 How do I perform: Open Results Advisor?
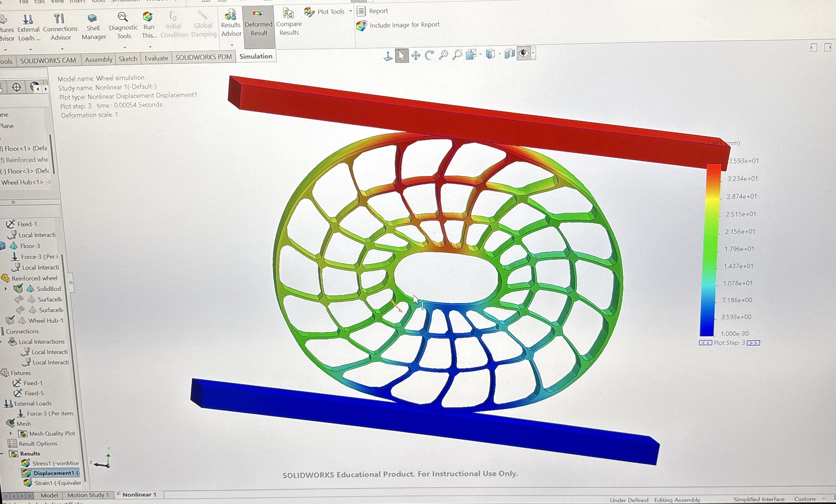point(231,23)
